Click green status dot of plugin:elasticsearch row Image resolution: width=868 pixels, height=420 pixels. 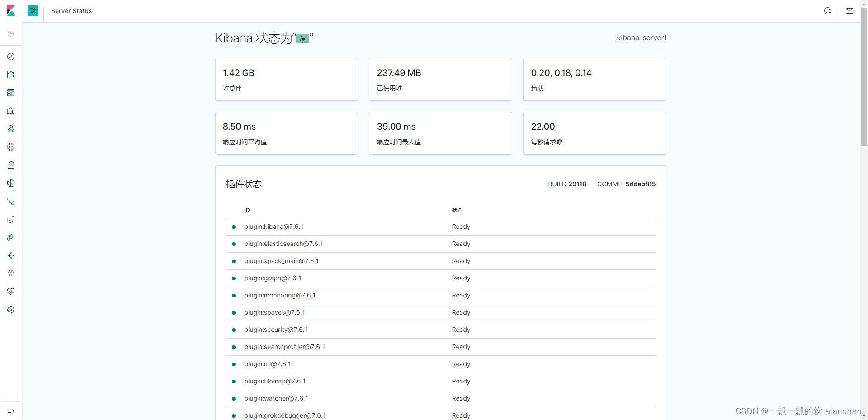pos(234,244)
